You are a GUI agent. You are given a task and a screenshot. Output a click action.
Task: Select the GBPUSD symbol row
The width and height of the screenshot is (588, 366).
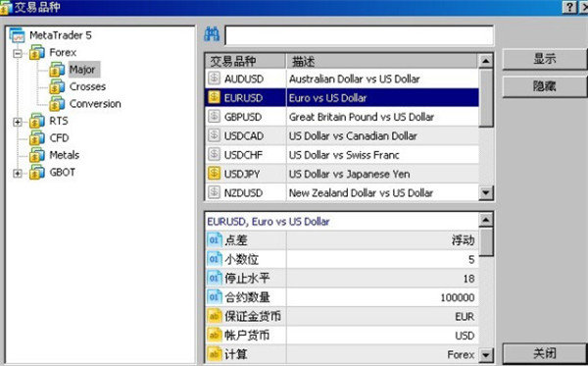pyautogui.click(x=342, y=117)
